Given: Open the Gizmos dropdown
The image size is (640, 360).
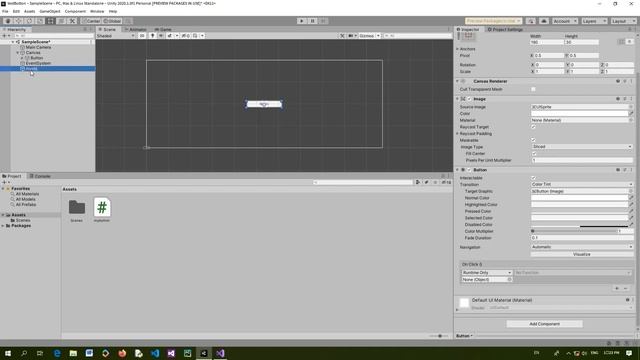Looking at the screenshot, I should pos(369,36).
